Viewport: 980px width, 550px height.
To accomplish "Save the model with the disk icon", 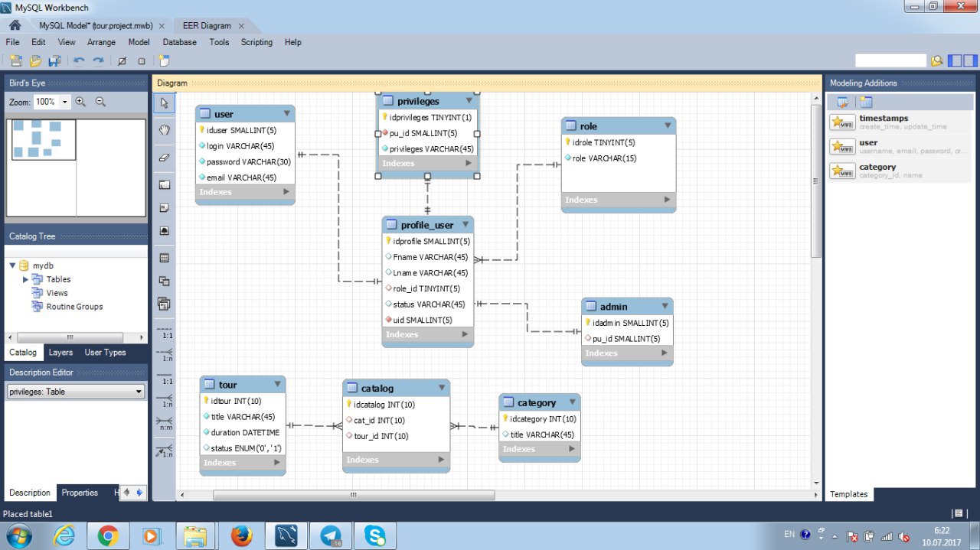I will [x=54, y=61].
